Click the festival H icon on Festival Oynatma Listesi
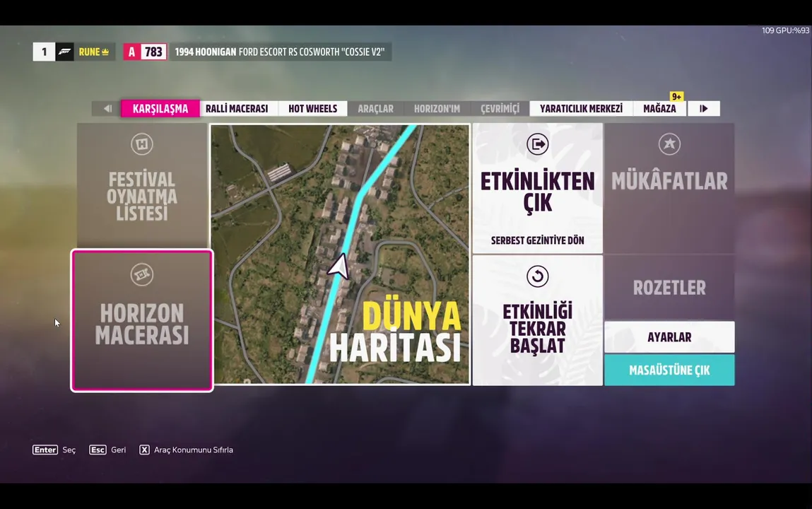Screen dimensions: 812x509 pos(142,144)
